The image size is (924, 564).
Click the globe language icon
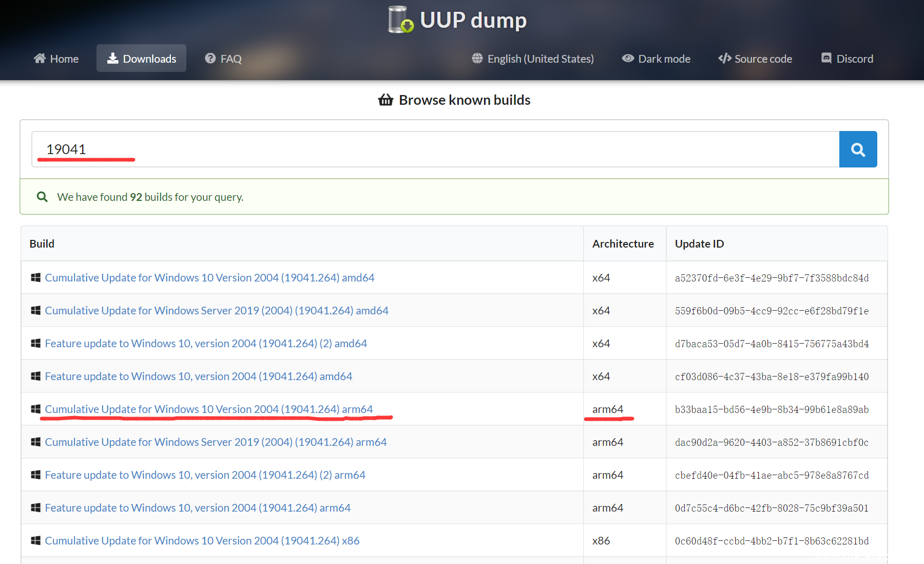477,59
